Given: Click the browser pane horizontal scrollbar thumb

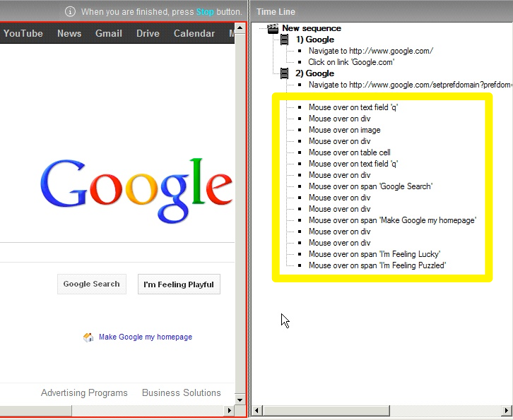Looking at the screenshot, I should (35, 411).
